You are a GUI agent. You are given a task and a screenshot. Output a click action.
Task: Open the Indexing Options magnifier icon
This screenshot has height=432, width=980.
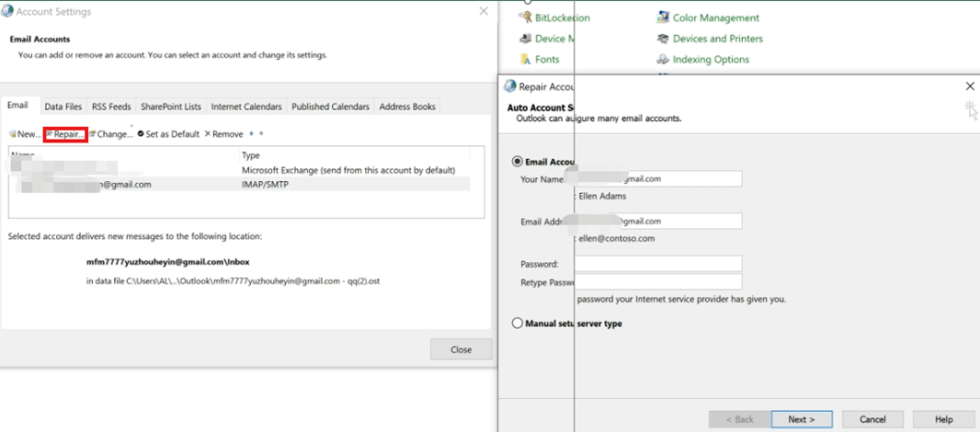(x=663, y=60)
